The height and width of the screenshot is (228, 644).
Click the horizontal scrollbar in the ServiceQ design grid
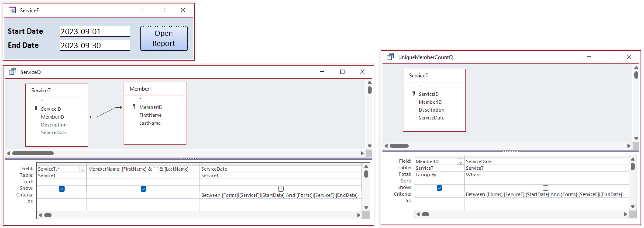47,215
